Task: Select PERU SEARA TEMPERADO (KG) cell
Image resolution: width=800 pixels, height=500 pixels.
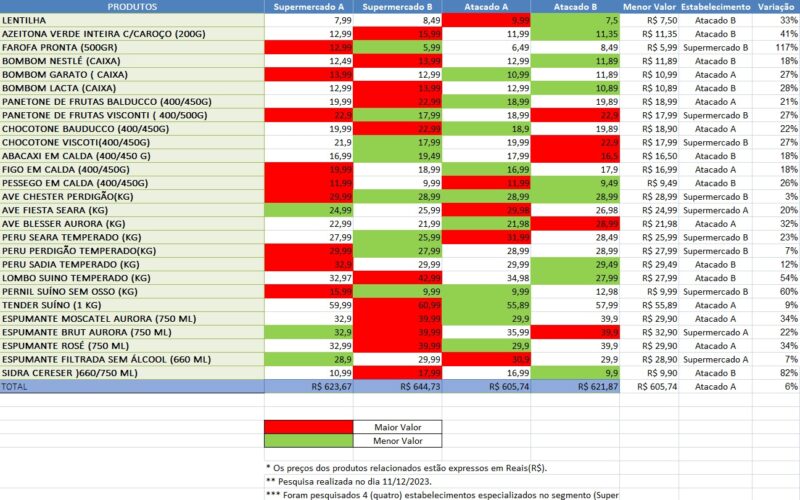Action: pos(132,237)
